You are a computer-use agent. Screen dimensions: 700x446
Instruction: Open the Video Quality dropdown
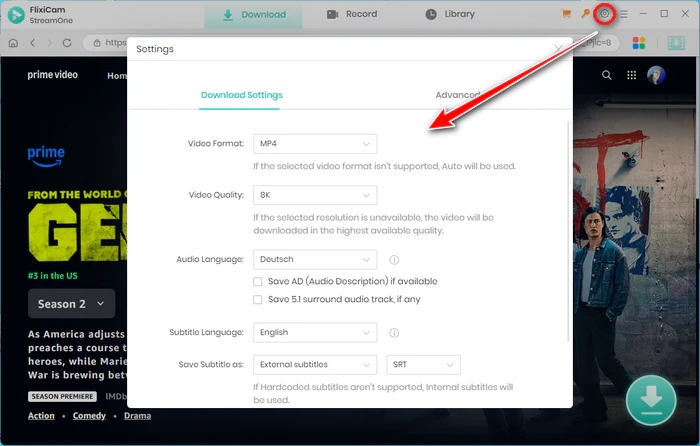[x=314, y=194]
